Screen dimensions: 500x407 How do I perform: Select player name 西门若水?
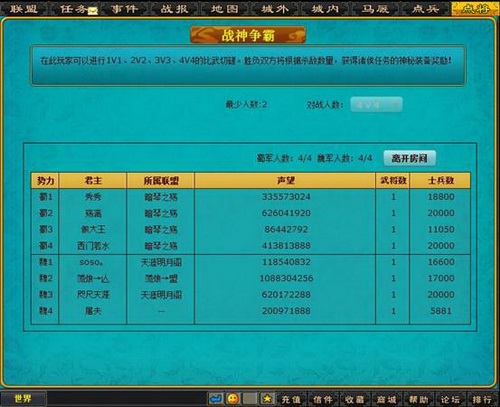click(93, 246)
